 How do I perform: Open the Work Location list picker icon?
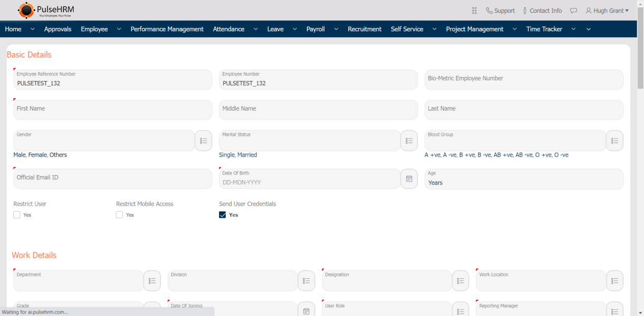point(615,281)
